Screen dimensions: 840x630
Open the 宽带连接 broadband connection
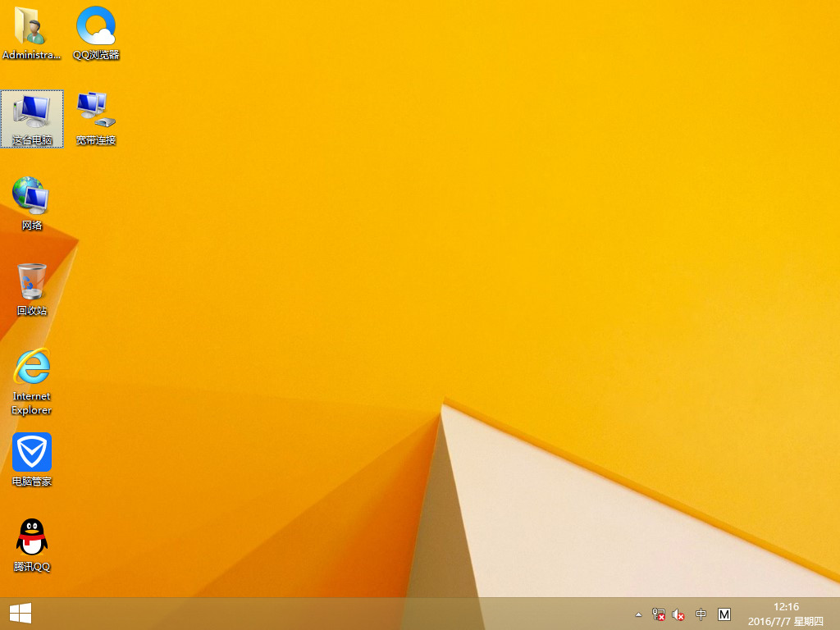pyautogui.click(x=94, y=115)
